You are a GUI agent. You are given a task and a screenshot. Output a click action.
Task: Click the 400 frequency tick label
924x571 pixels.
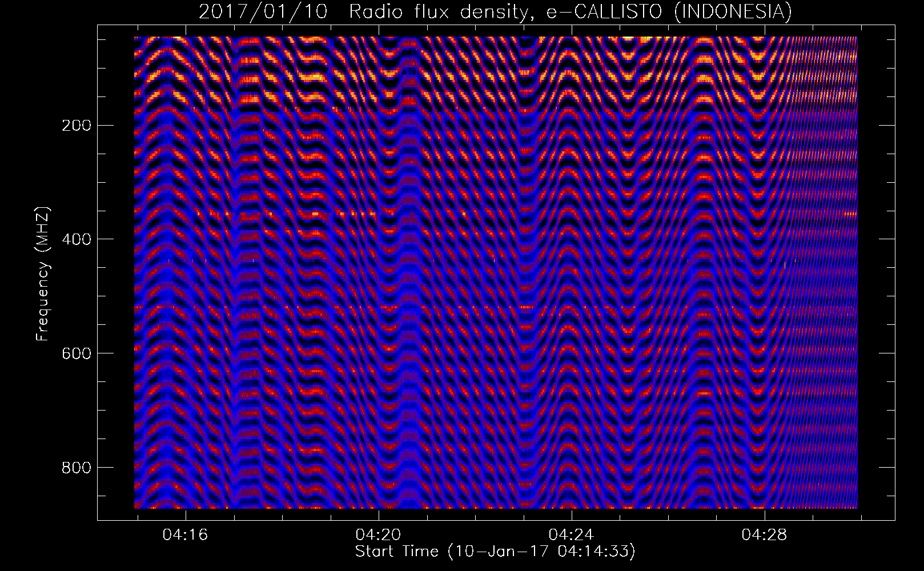coord(77,239)
